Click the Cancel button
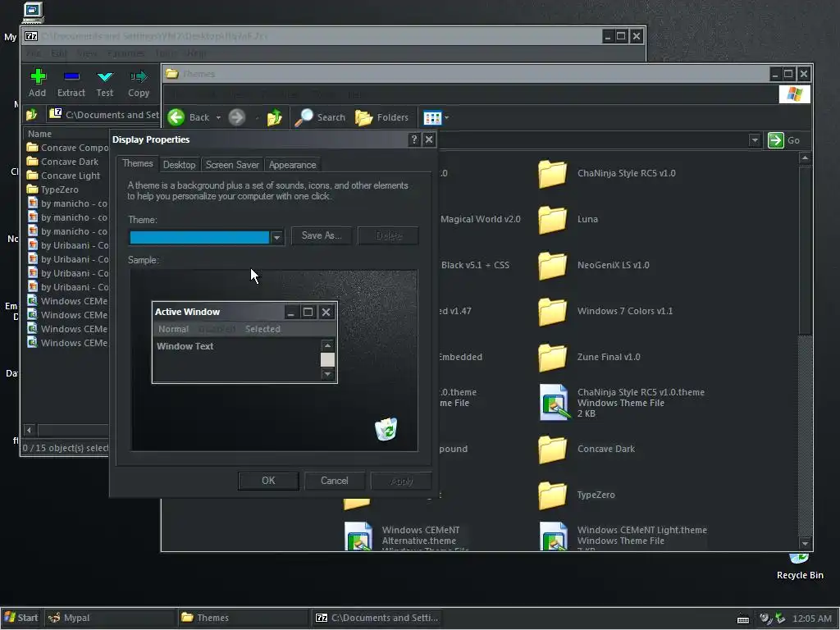 click(335, 481)
